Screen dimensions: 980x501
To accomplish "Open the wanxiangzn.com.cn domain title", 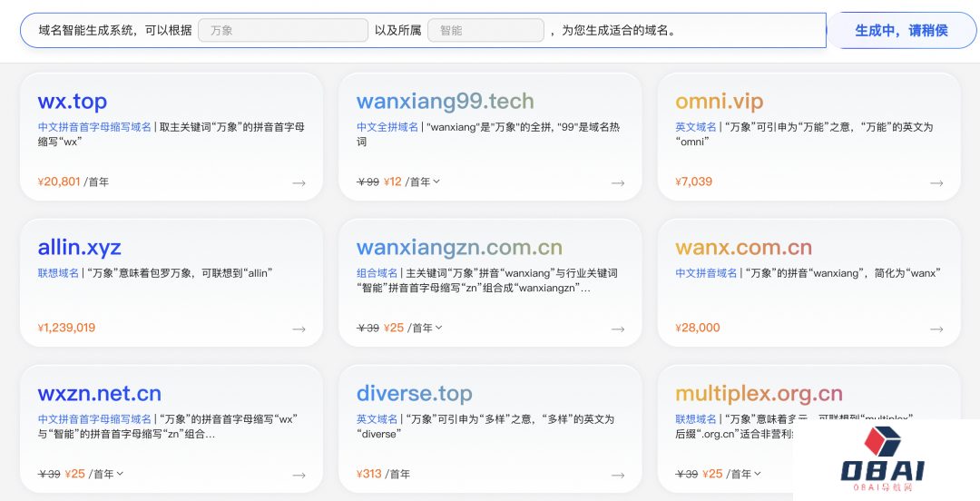I will pyautogui.click(x=459, y=248).
